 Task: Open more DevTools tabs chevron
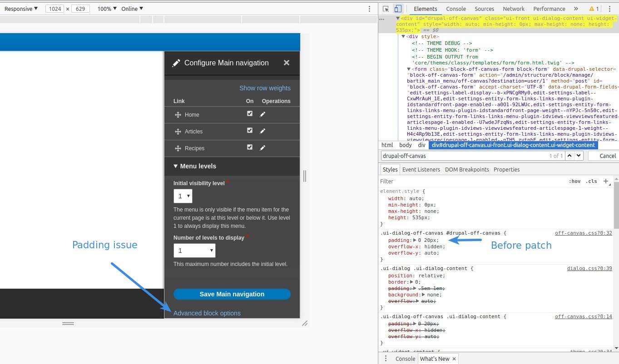click(576, 9)
